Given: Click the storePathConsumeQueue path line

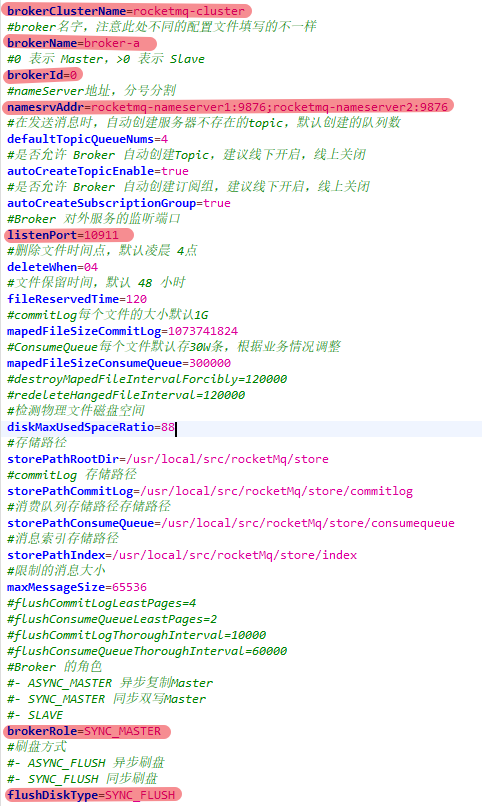Looking at the screenshot, I should pyautogui.click(x=231, y=523).
